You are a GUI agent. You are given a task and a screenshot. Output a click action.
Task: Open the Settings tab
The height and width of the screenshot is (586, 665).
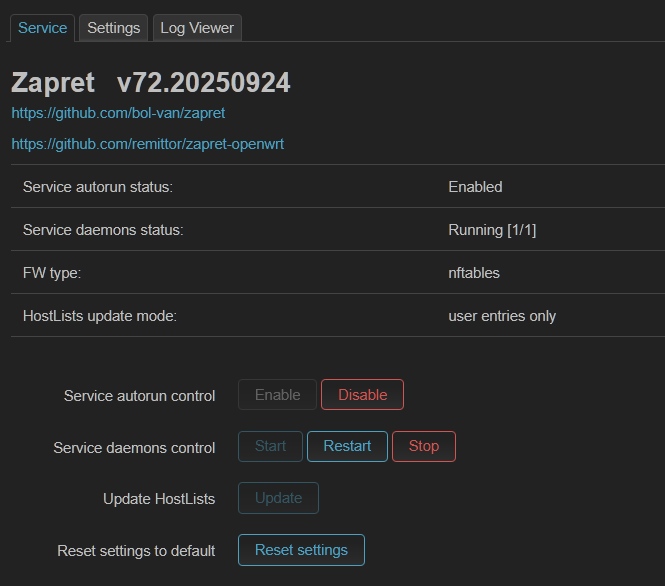tap(113, 28)
